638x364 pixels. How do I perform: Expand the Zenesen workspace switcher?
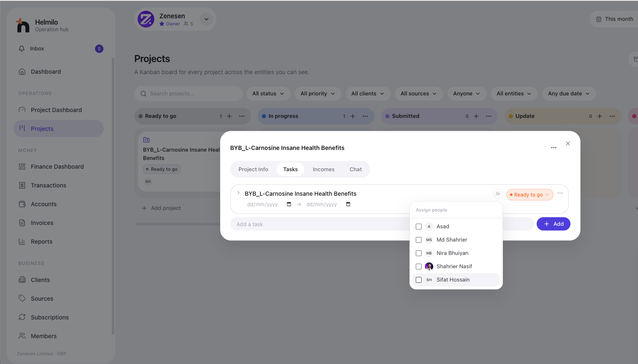(x=206, y=19)
